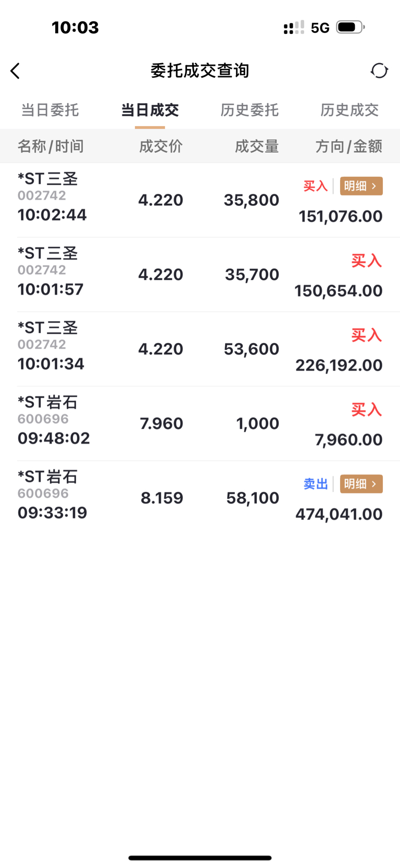
Task: Go to 历史成交 tab
Action: [x=349, y=110]
